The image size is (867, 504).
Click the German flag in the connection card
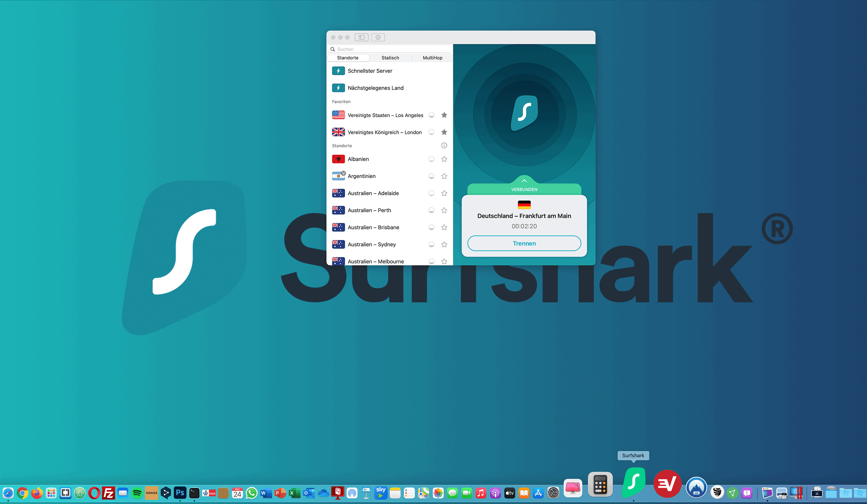[524, 205]
